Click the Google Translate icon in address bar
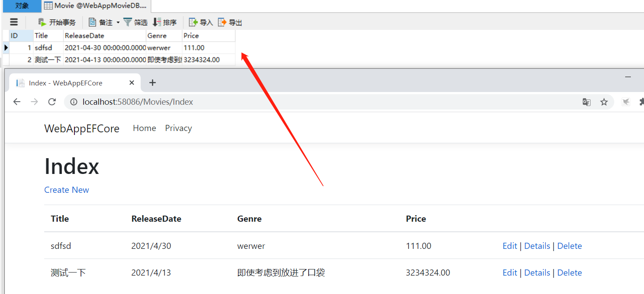The width and height of the screenshot is (644, 294). tap(587, 102)
